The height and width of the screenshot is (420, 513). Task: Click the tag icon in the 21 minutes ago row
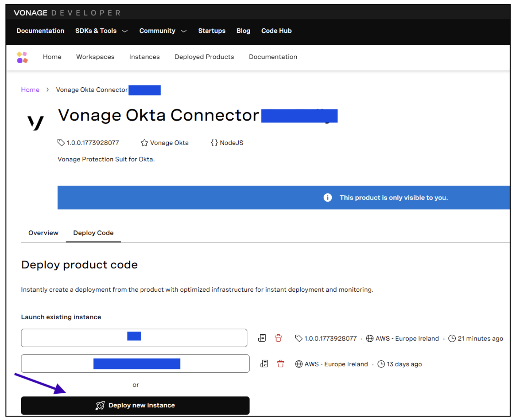299,338
